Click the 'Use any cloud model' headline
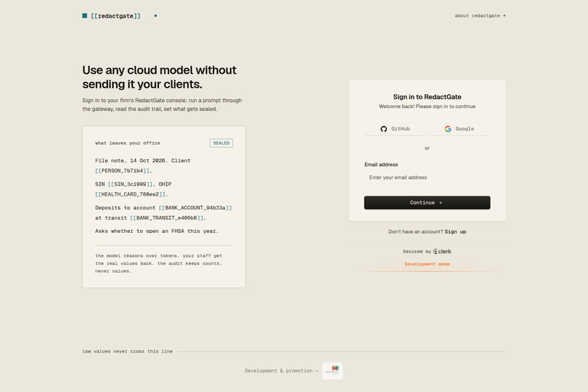Screen dimensions: 588x392 click(159, 77)
